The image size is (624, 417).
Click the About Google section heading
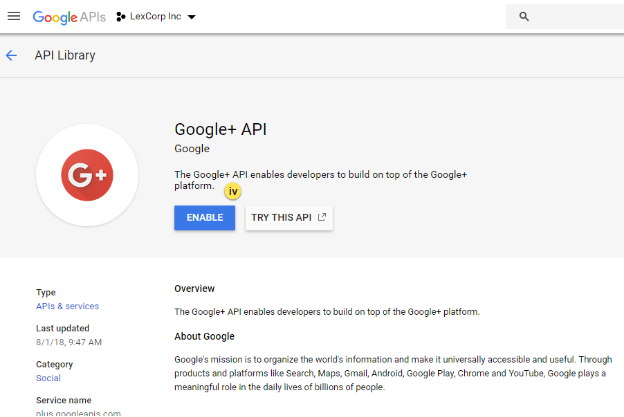(x=204, y=336)
